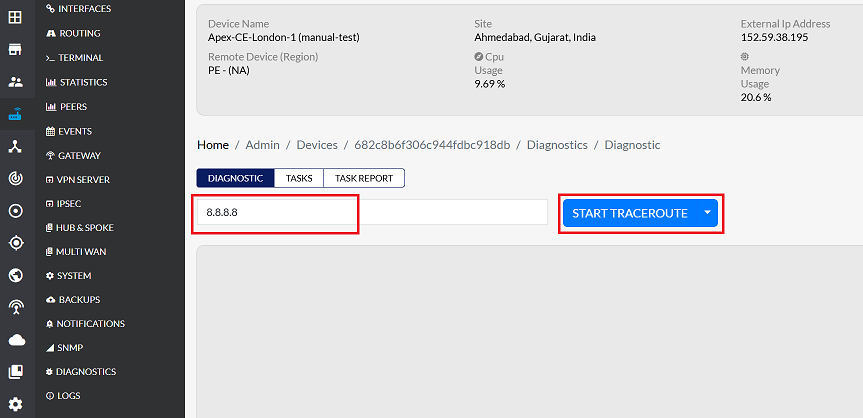863x418 pixels.
Task: Select the Diagnostic tab
Action: (235, 178)
